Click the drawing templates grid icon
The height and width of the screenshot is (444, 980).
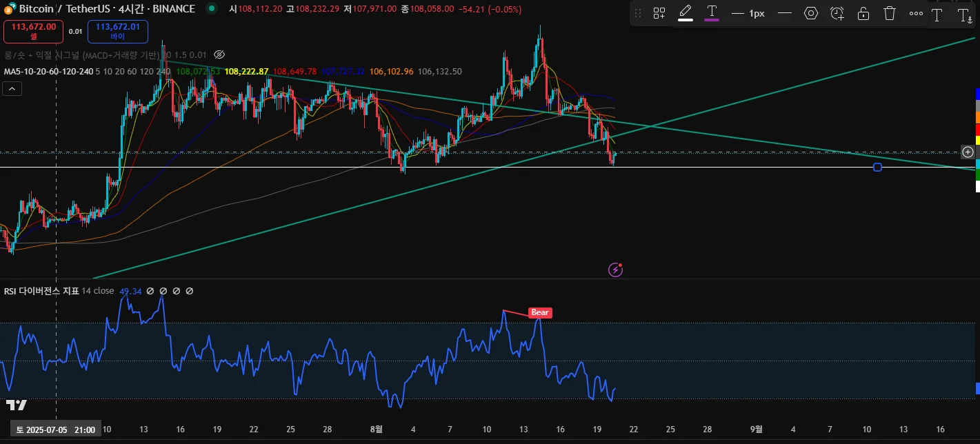[x=659, y=13]
